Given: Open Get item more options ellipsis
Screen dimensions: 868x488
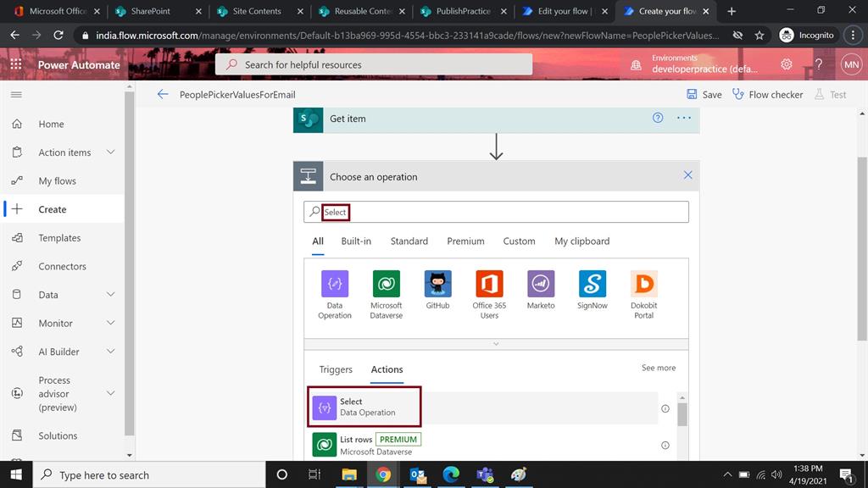Looking at the screenshot, I should pyautogui.click(x=684, y=118).
